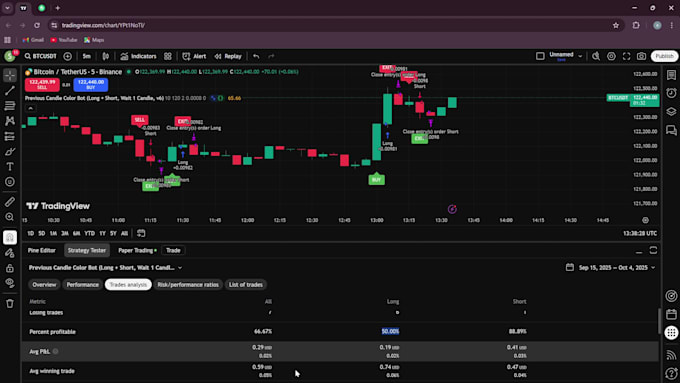
Task: Show All date range
Action: point(124,233)
